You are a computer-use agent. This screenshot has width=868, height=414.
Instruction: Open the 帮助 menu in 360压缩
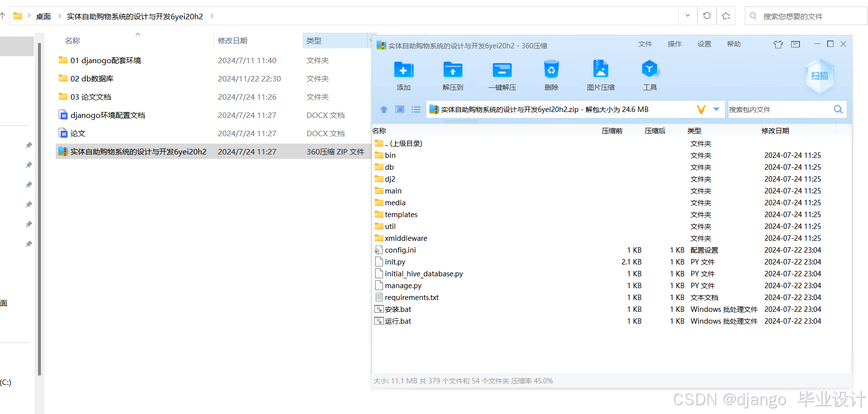coord(734,44)
